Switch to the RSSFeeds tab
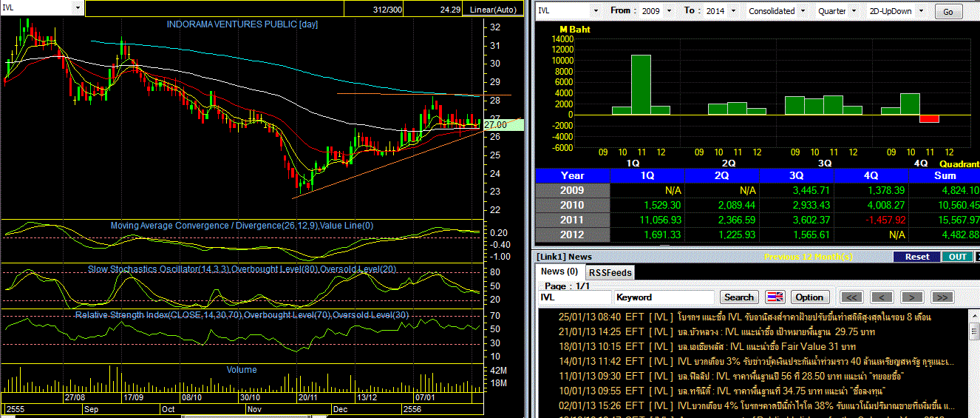The width and height of the screenshot is (980, 418). (x=610, y=272)
